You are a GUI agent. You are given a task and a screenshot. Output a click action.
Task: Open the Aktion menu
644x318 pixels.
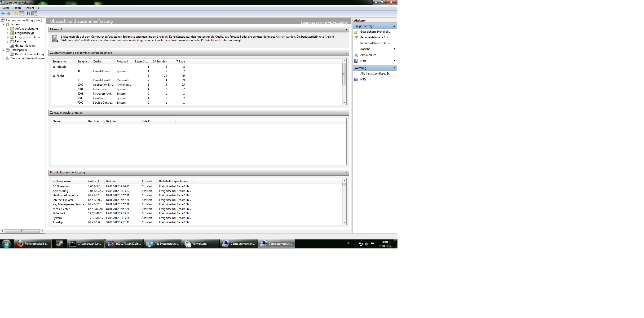(x=17, y=8)
